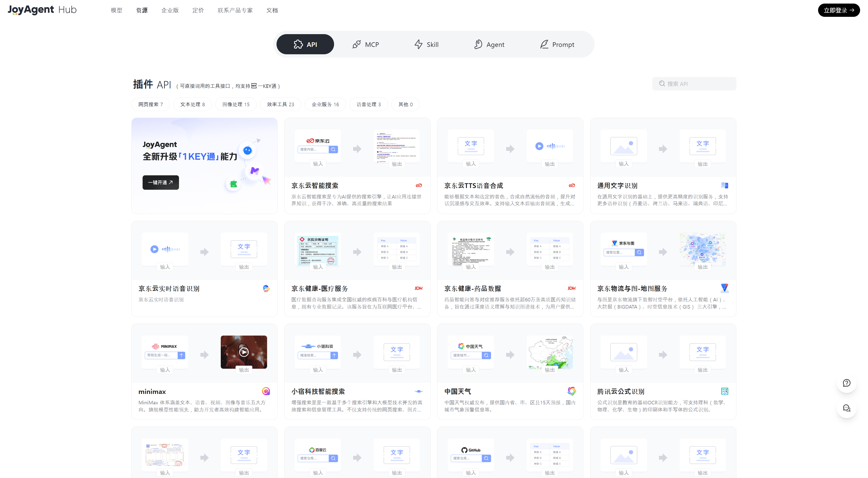Click the provider icon beside 京东云实时语音识别

[x=266, y=288]
